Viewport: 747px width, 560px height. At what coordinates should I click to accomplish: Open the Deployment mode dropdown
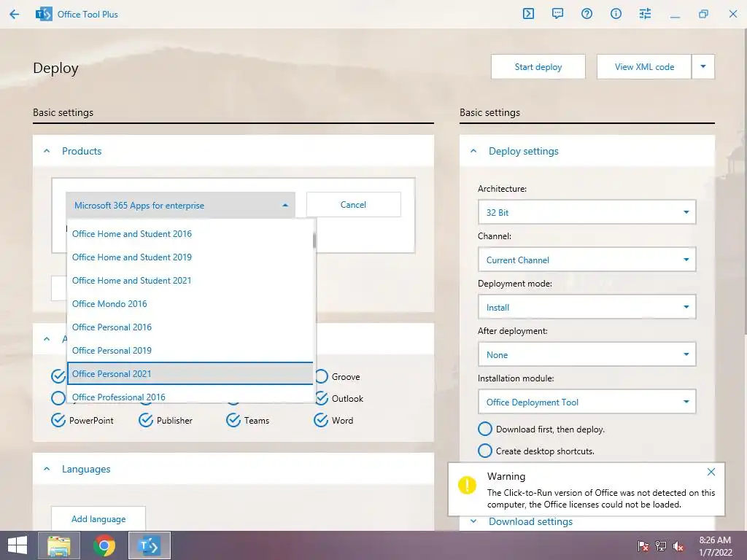587,307
